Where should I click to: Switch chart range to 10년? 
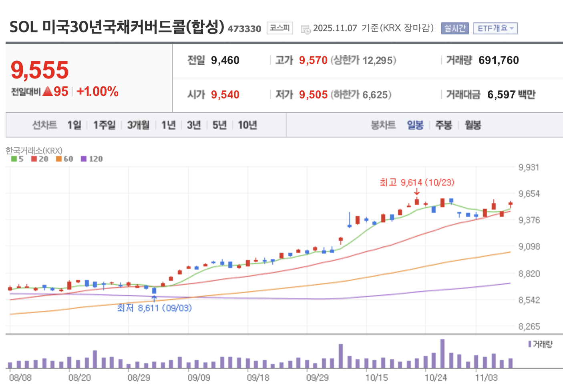click(247, 125)
